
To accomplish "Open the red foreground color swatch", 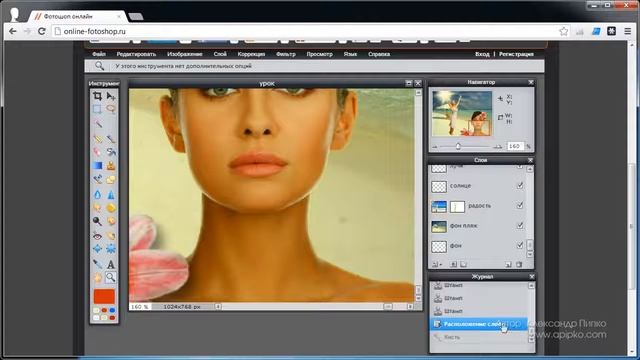I will coord(104,297).
